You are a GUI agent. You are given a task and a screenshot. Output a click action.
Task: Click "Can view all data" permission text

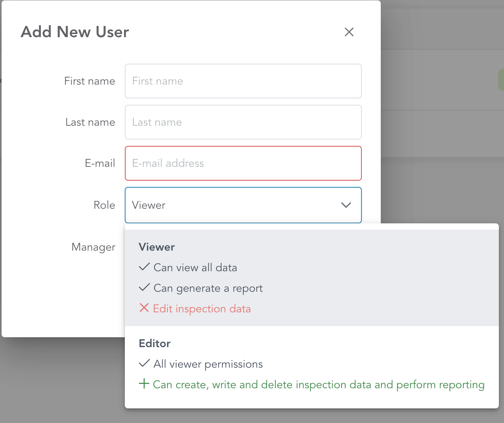(195, 268)
